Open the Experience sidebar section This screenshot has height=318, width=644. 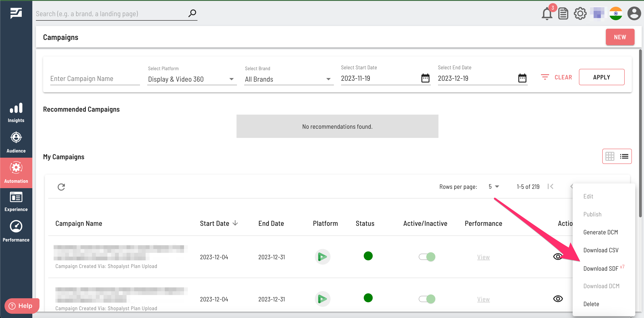click(x=16, y=202)
